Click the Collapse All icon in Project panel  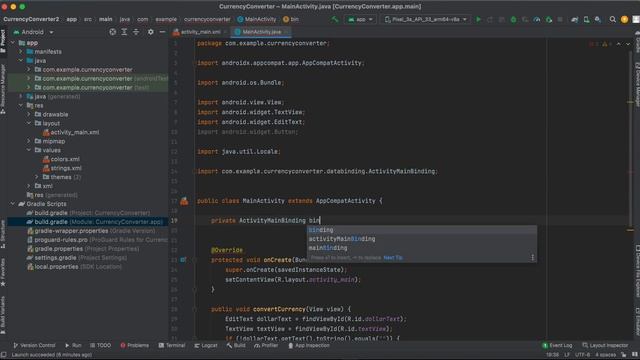(x=136, y=32)
